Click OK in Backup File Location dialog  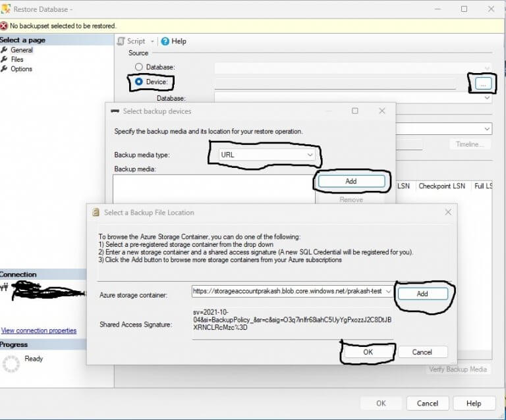pos(368,352)
